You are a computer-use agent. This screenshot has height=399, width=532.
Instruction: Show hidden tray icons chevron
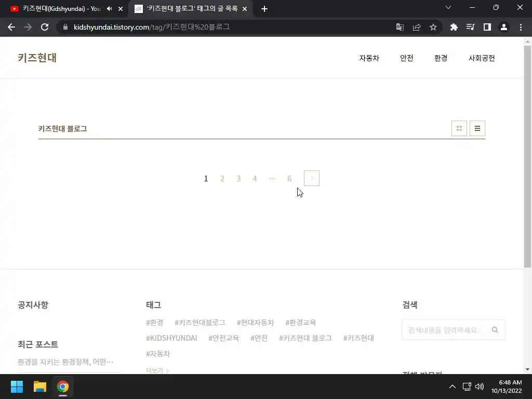coord(453,387)
